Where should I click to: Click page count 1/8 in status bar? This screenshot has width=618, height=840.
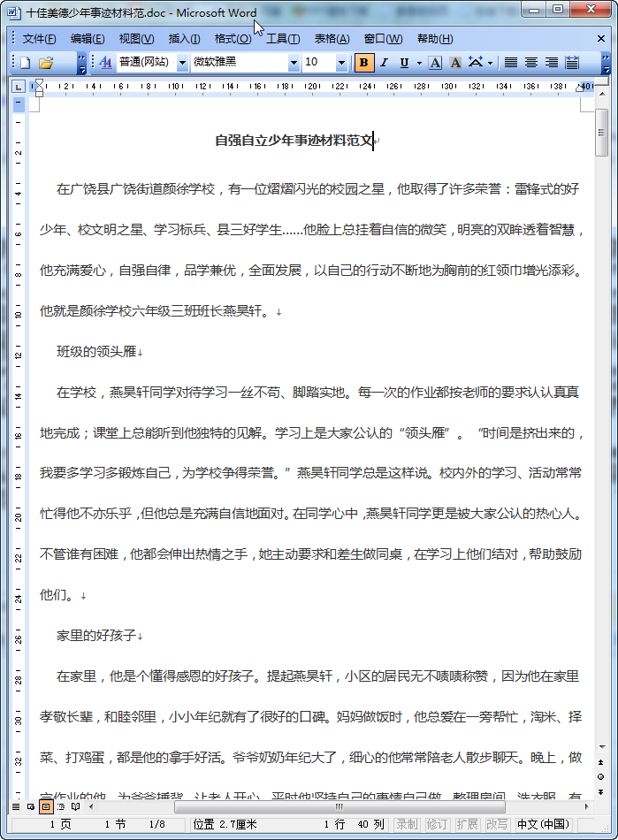tap(156, 824)
